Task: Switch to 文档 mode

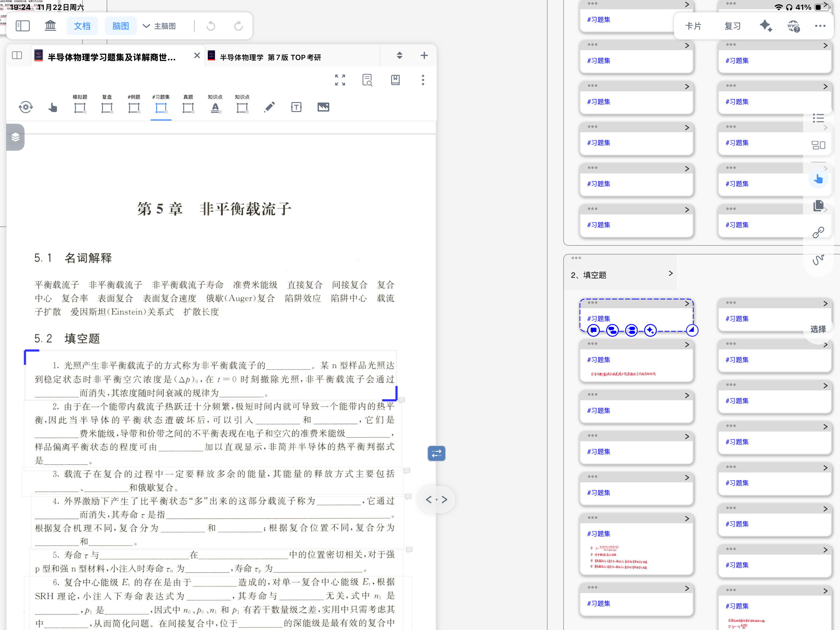Action: coord(82,26)
